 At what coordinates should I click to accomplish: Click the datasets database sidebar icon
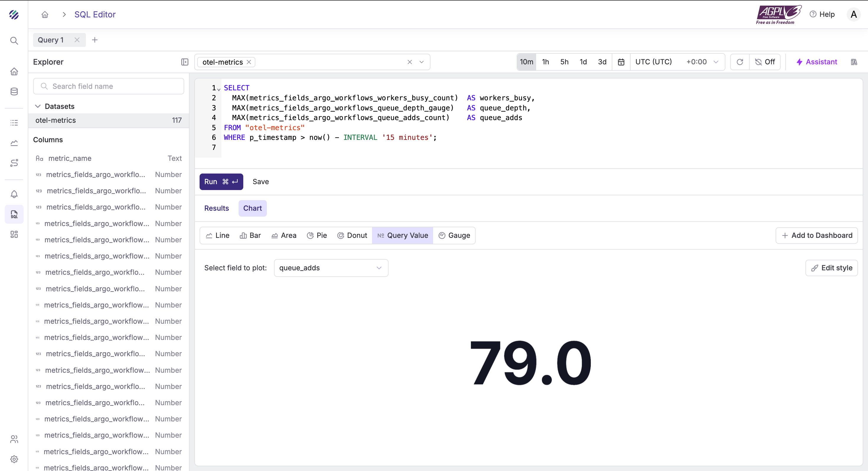coord(14,92)
